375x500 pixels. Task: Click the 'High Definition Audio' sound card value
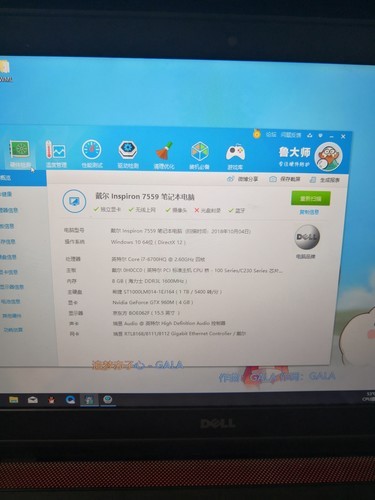tap(169, 323)
